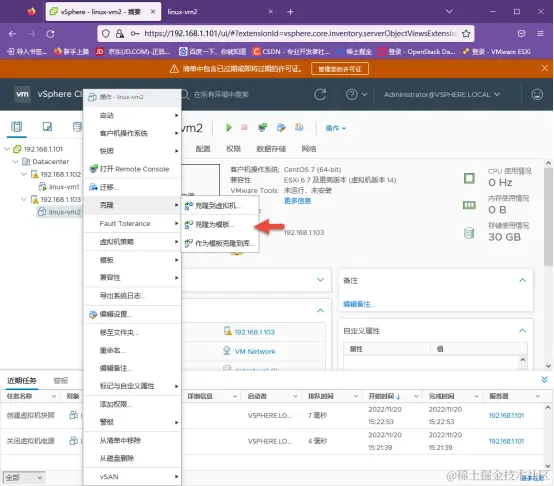Collapse the 自定义属性 panel
The width and height of the screenshot is (554, 486).
coord(522,331)
